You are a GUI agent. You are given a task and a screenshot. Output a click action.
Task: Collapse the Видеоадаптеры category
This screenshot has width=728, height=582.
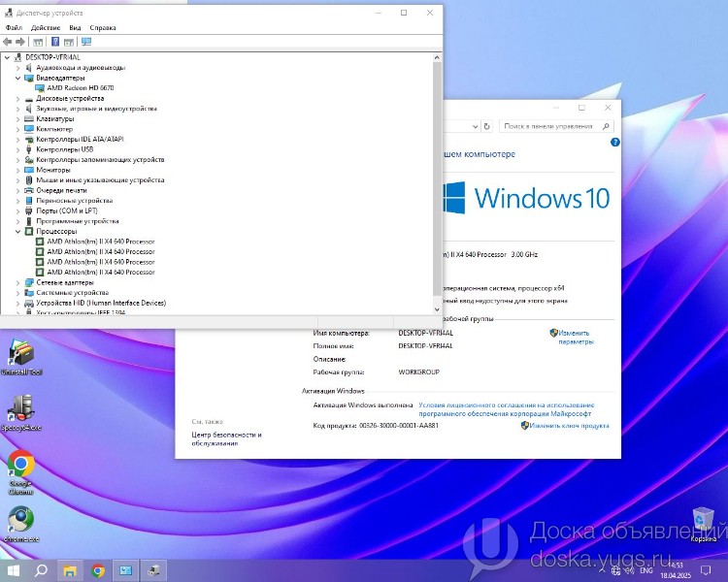pyautogui.click(x=17, y=78)
